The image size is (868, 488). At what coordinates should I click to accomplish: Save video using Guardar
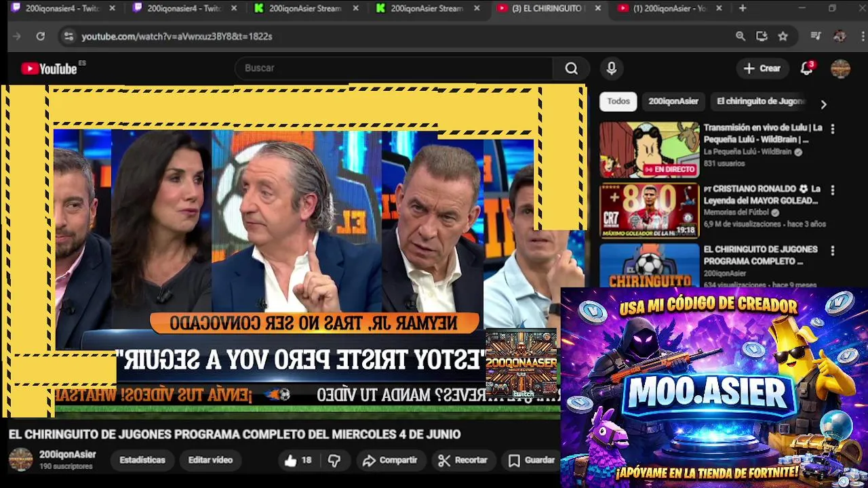pyautogui.click(x=532, y=460)
